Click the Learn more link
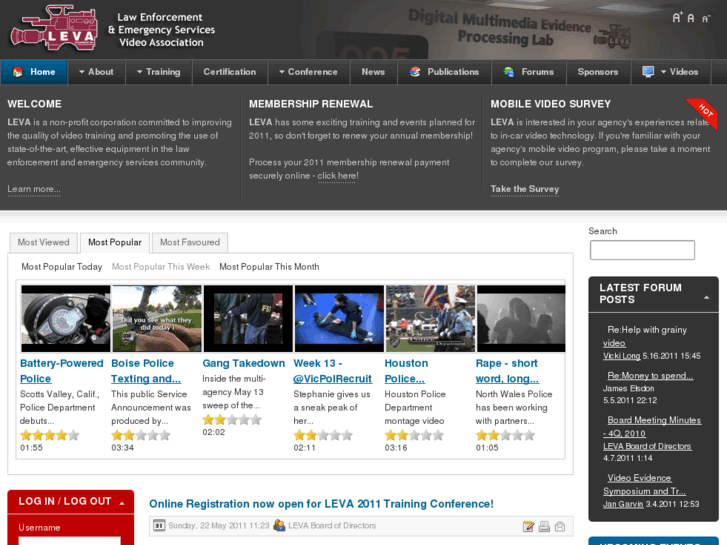The image size is (727, 545). point(34,189)
